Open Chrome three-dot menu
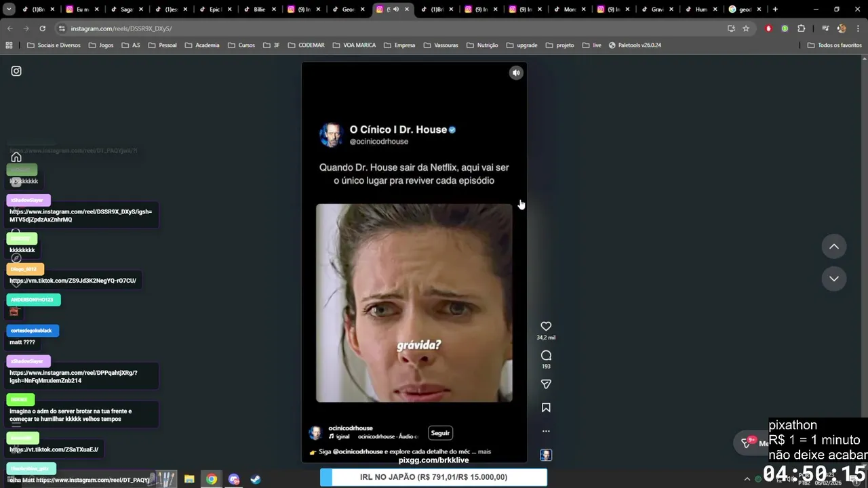Image resolution: width=868 pixels, height=488 pixels. (858, 28)
